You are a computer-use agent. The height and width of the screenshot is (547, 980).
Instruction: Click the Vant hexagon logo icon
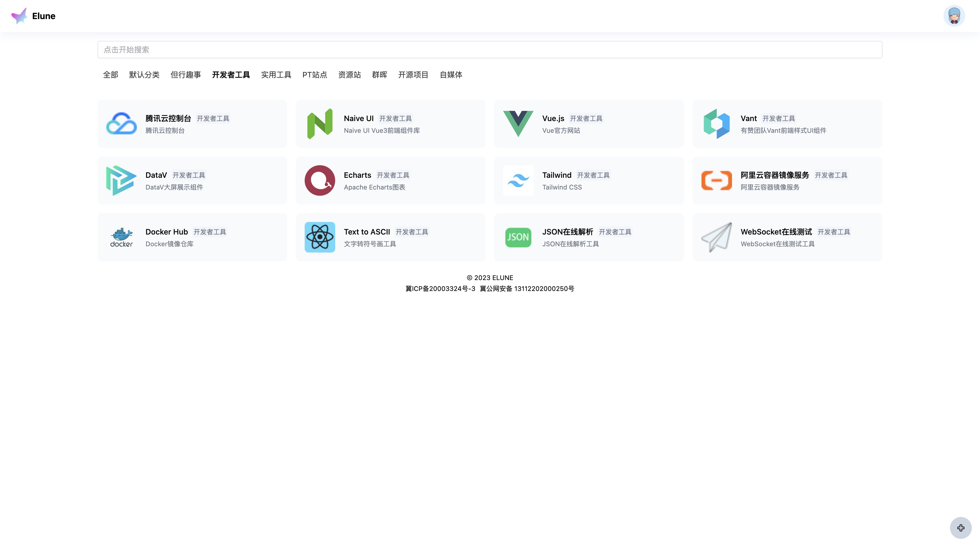716,124
